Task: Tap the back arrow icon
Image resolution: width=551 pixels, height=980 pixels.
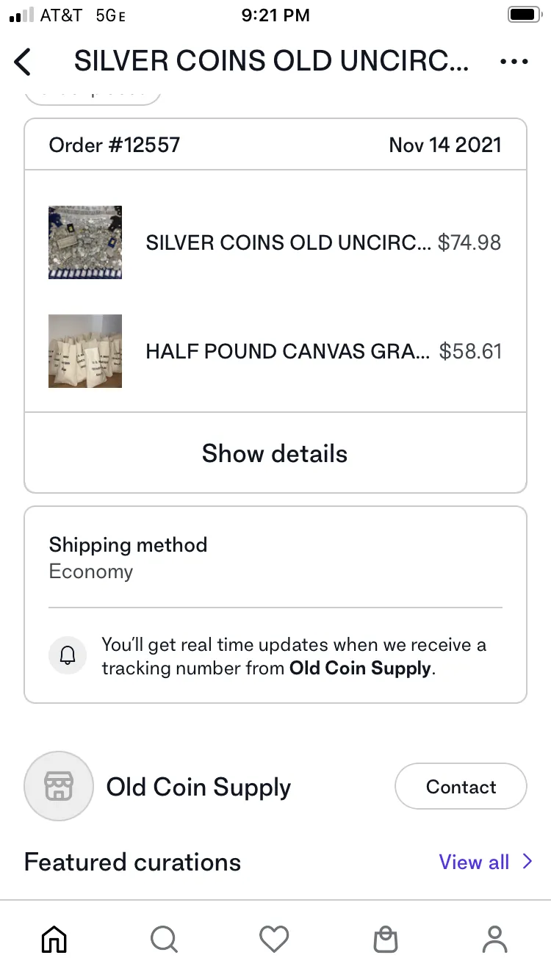Action: [24, 62]
